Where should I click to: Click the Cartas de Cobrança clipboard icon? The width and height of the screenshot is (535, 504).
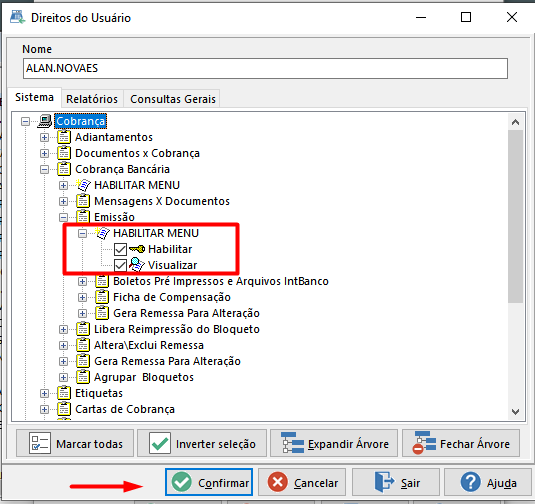pos(64,409)
